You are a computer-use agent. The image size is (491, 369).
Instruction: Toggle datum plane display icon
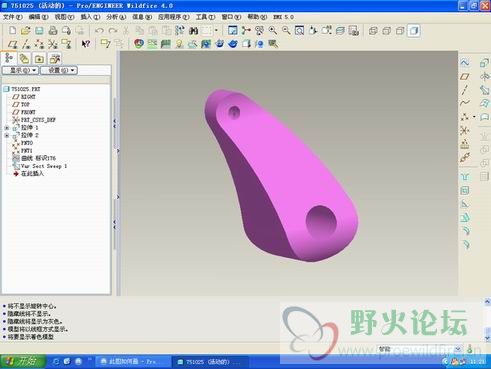tap(12, 44)
